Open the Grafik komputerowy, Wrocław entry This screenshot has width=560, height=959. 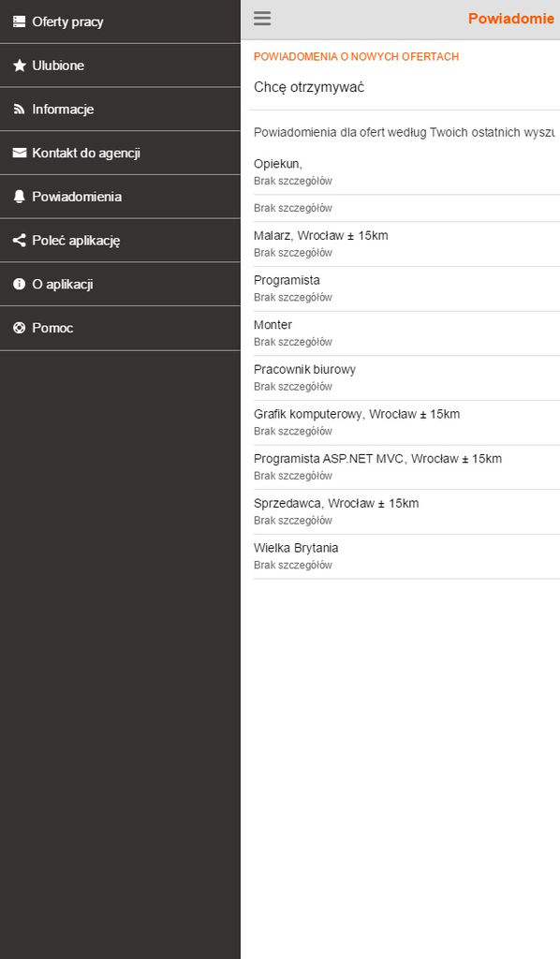point(405,422)
